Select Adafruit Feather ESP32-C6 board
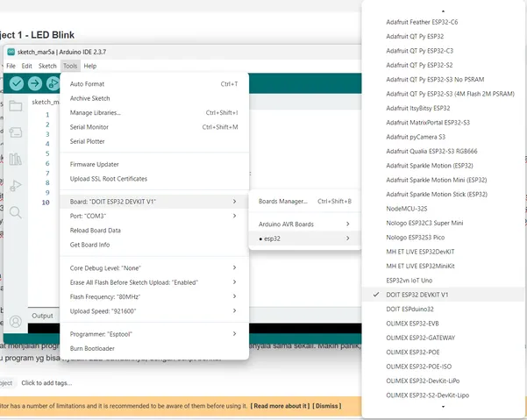Image resolution: width=527 pixels, height=420 pixels. [x=443, y=22]
